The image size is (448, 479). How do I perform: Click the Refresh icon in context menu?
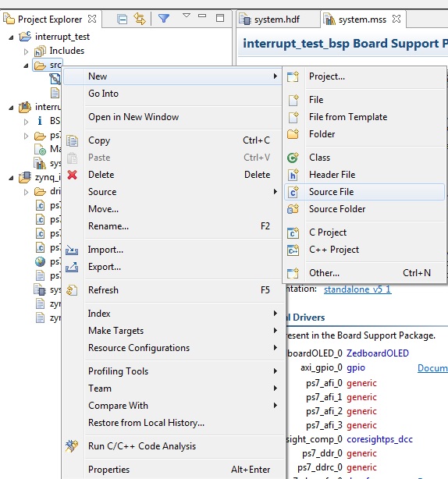(x=72, y=290)
